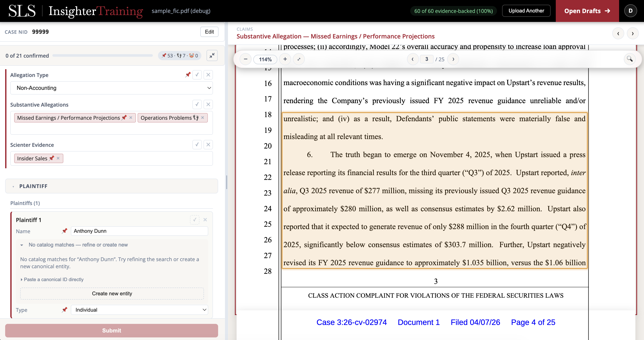644x340 pixels.
Task: Click the Page 4 of 25 text in PDF
Action: 533,322
